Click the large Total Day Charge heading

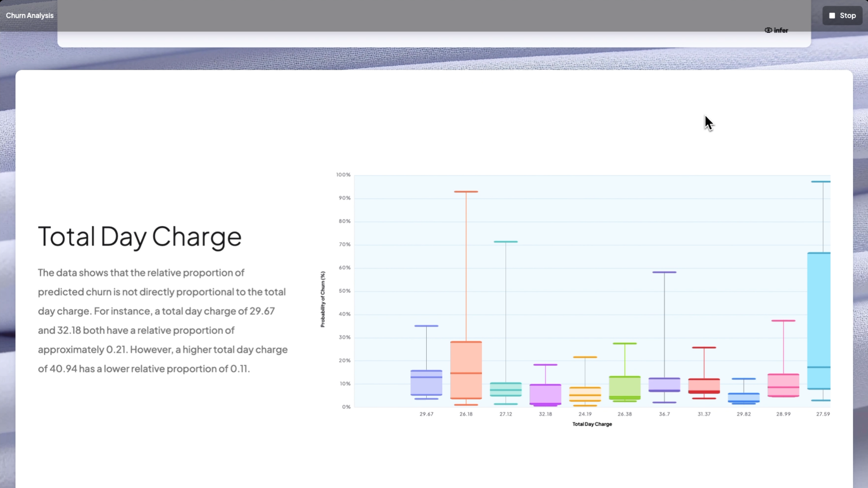(x=140, y=236)
